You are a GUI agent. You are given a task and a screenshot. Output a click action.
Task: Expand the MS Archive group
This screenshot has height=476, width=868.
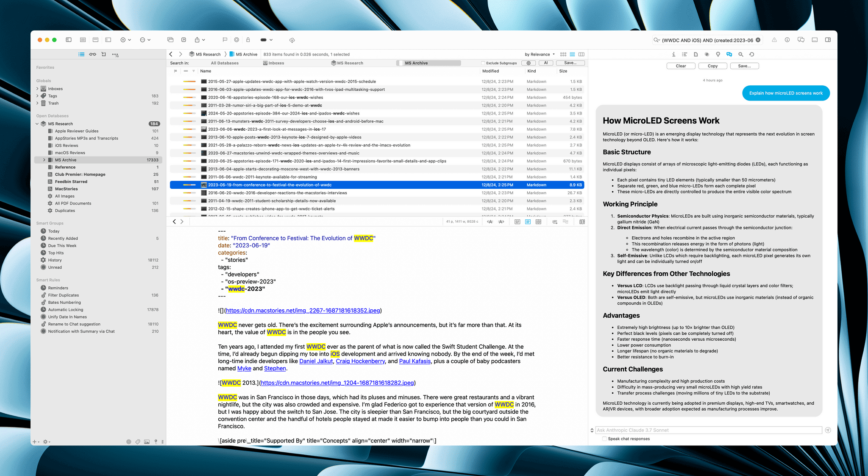[44, 160]
